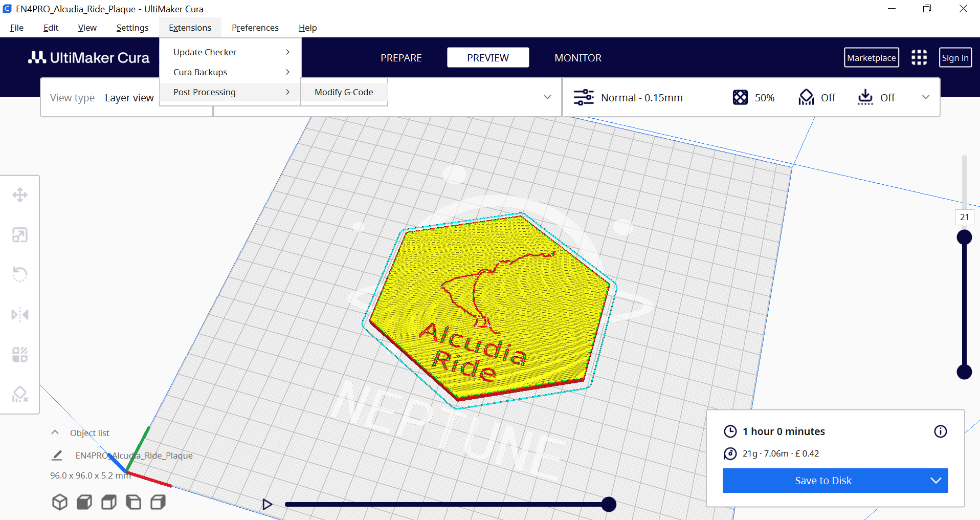The width and height of the screenshot is (980, 520).
Task: Click the 1 hour 0 minutes estimate
Action: point(784,431)
